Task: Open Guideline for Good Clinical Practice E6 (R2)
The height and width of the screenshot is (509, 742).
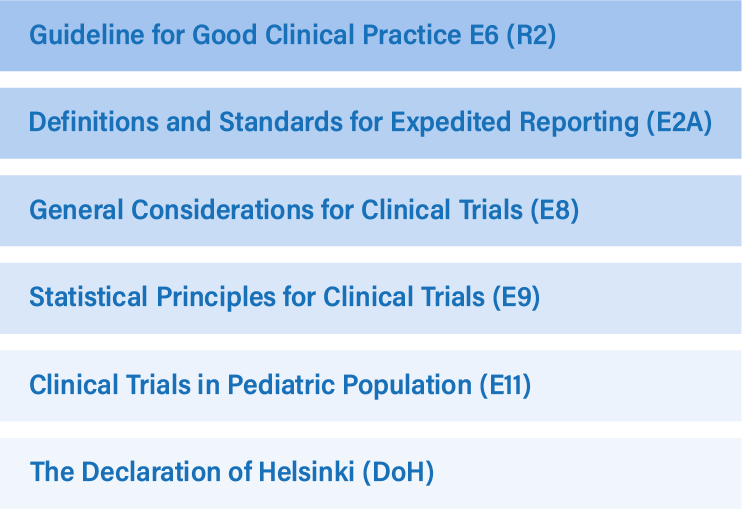Action: [371, 35]
